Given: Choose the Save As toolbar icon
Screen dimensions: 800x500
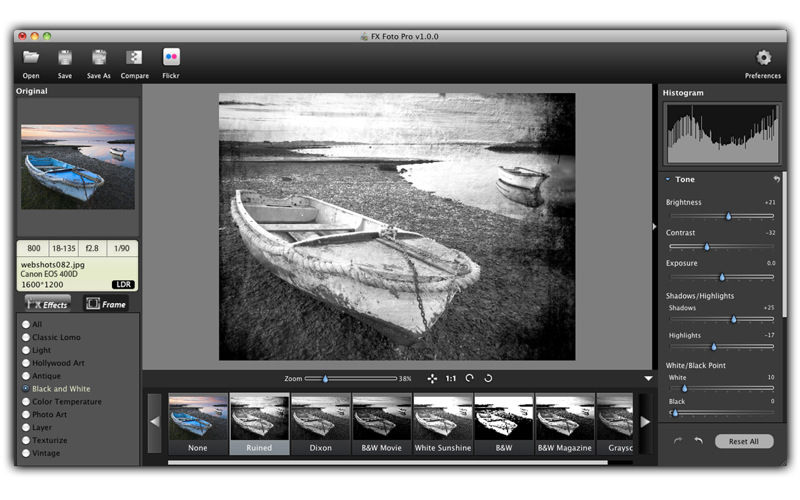Looking at the screenshot, I should coord(99,57).
